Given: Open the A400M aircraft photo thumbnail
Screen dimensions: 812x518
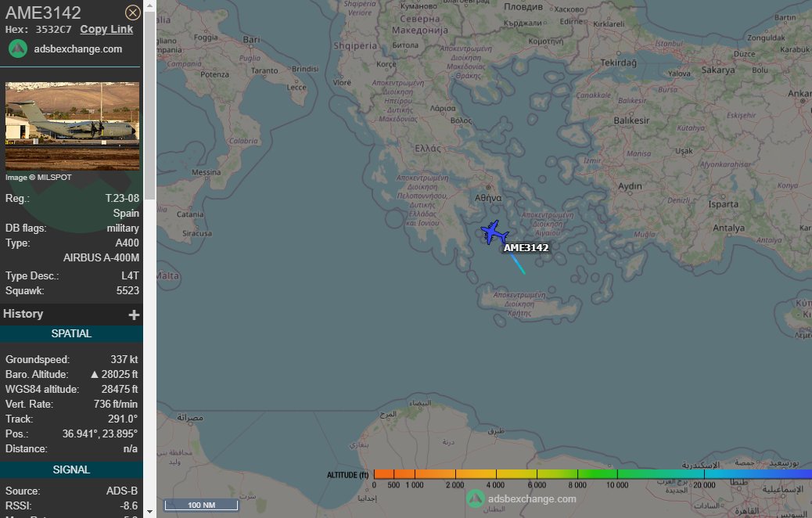Looking at the screenshot, I should pos(72,126).
